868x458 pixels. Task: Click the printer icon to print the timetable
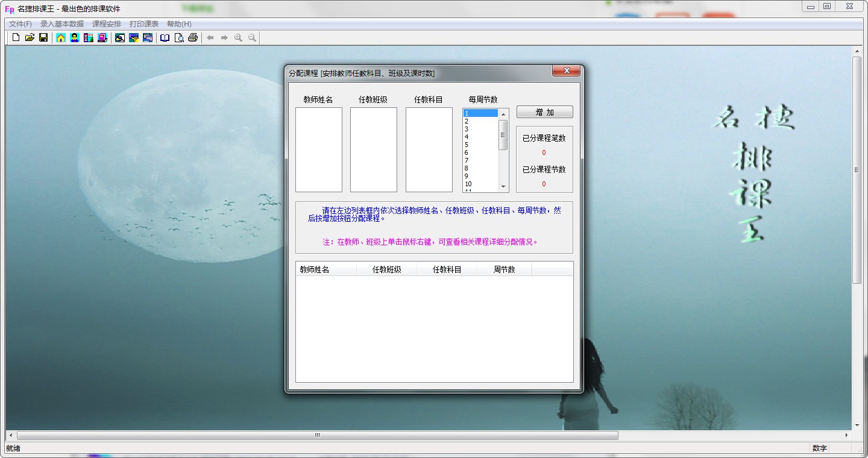pos(193,37)
